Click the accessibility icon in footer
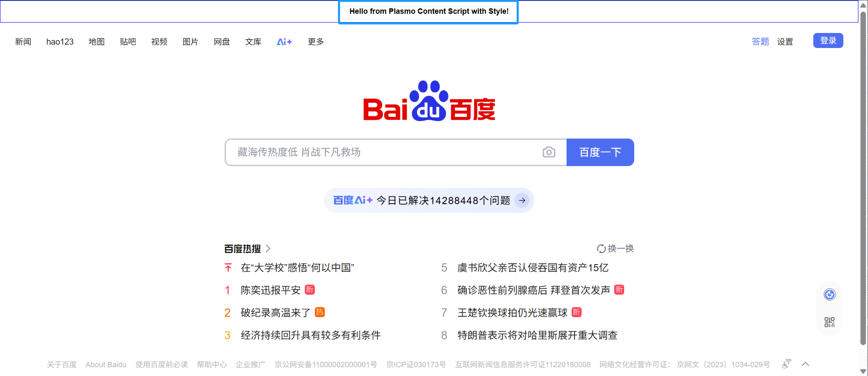This screenshot has width=868, height=376. 787,364
